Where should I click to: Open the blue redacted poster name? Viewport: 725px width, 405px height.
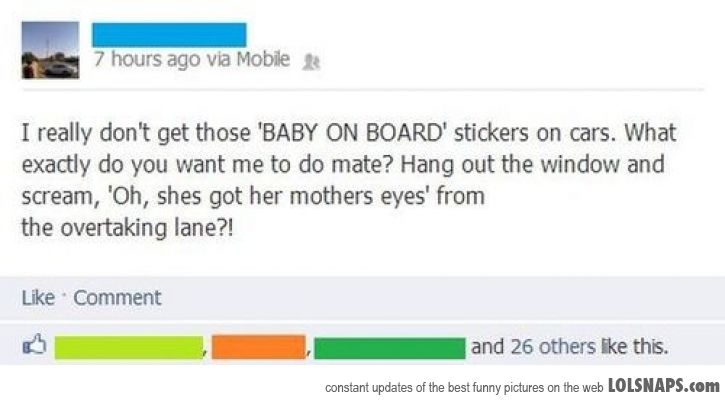(168, 34)
